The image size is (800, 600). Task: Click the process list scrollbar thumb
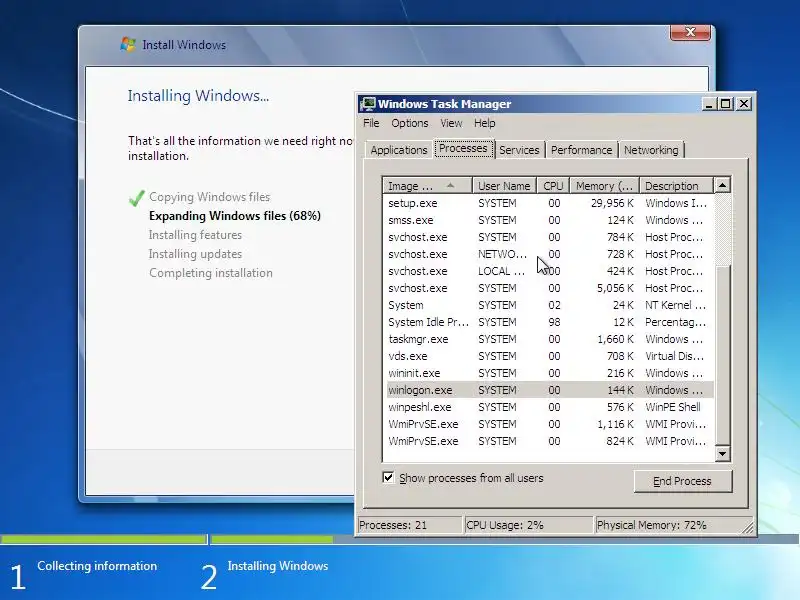(722, 355)
